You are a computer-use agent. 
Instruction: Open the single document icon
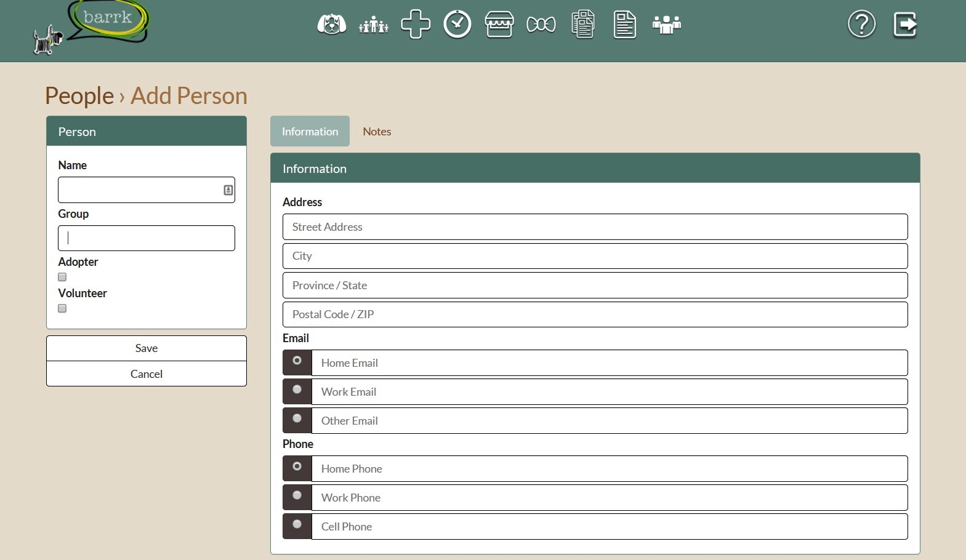(625, 25)
